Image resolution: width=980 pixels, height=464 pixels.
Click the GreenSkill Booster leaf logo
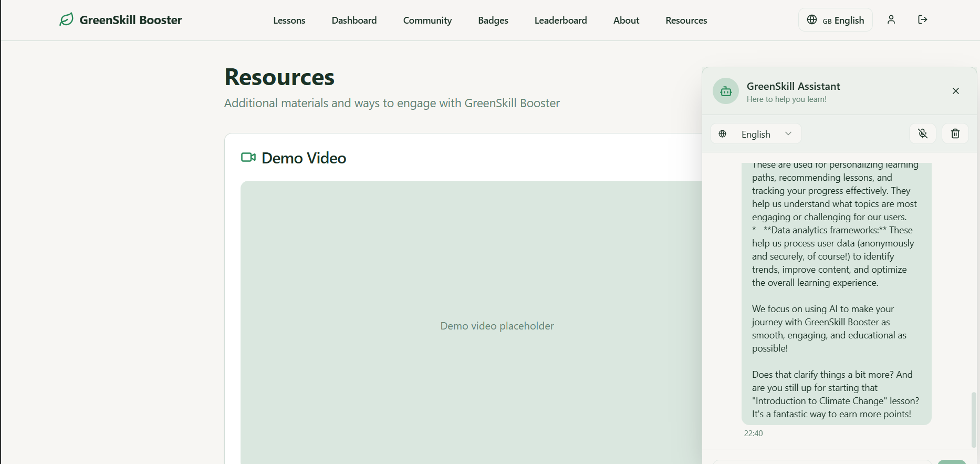tap(66, 20)
